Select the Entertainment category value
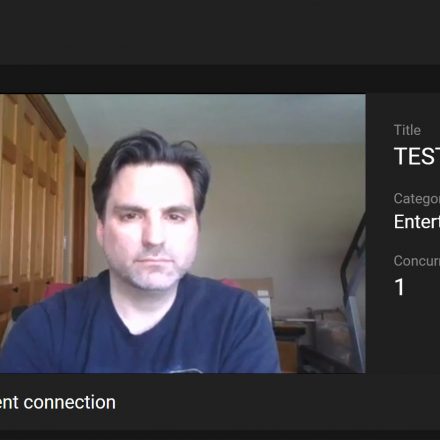The image size is (440, 440). tap(417, 221)
